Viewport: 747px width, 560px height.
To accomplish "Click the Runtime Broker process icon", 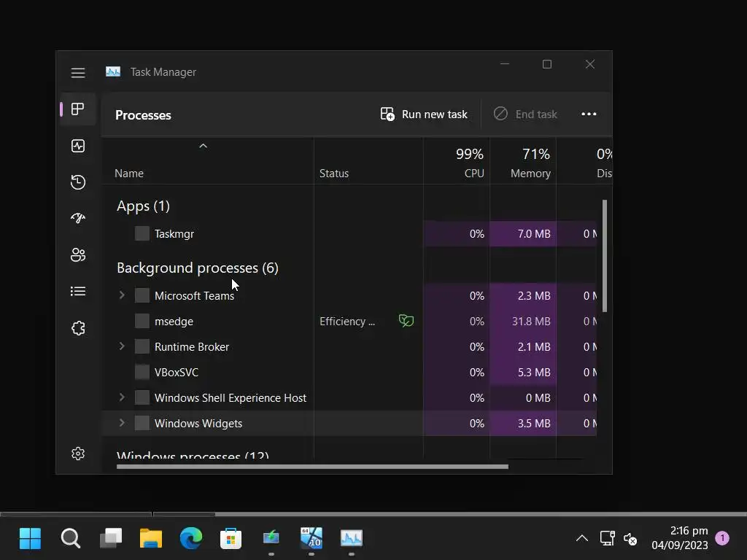I will click(x=142, y=346).
